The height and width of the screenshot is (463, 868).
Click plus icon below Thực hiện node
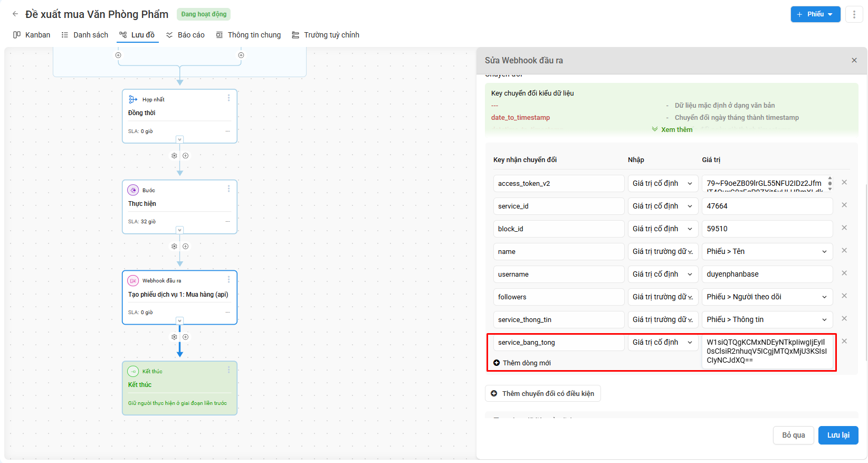coord(186,247)
